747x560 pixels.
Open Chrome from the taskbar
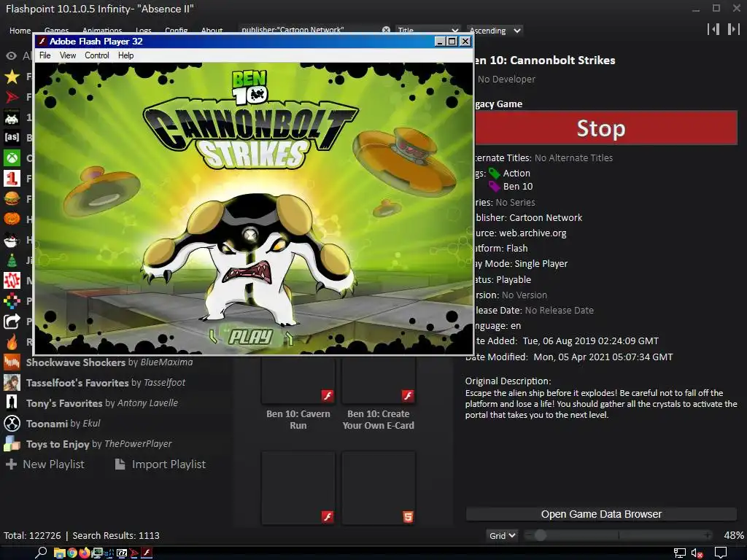click(x=72, y=553)
